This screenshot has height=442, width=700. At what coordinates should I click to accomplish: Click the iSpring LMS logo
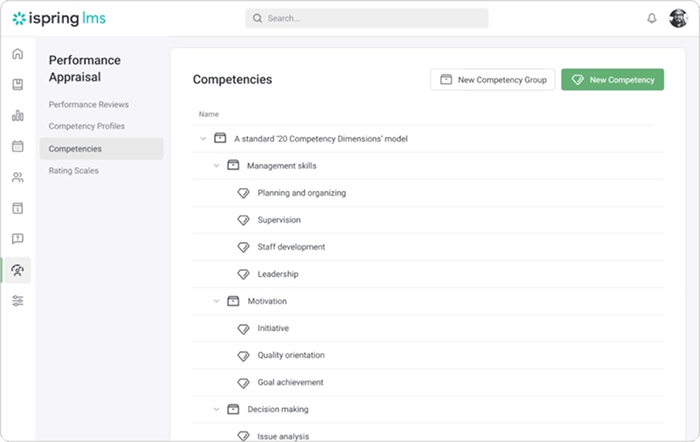click(x=59, y=18)
